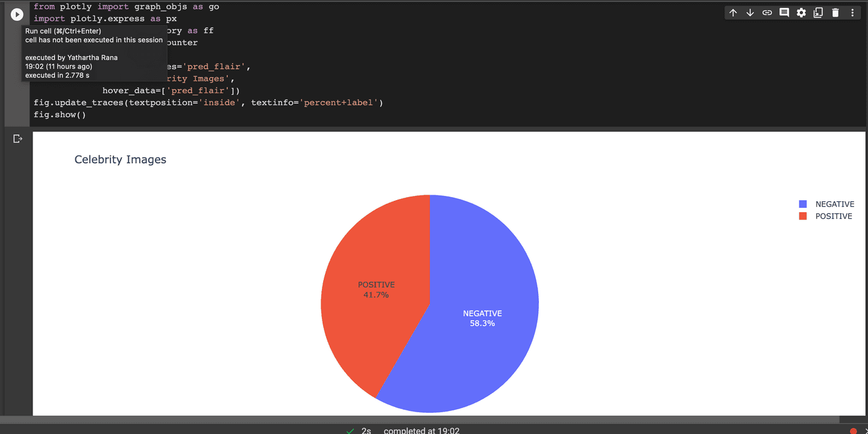868x434 pixels.
Task: Click the red POSITIVE legend swatch
Action: point(802,216)
